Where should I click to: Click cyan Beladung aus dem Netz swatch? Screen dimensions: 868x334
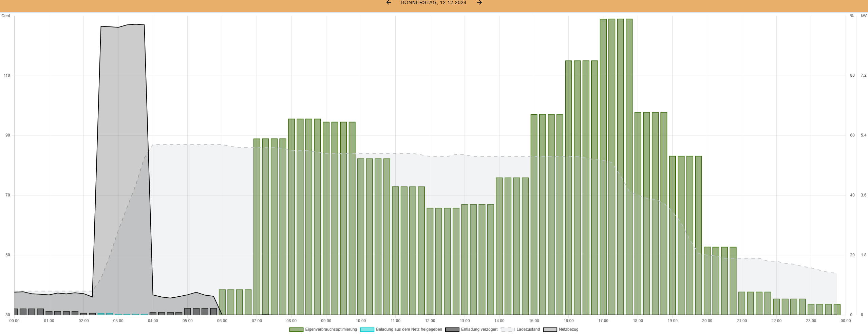point(367,330)
